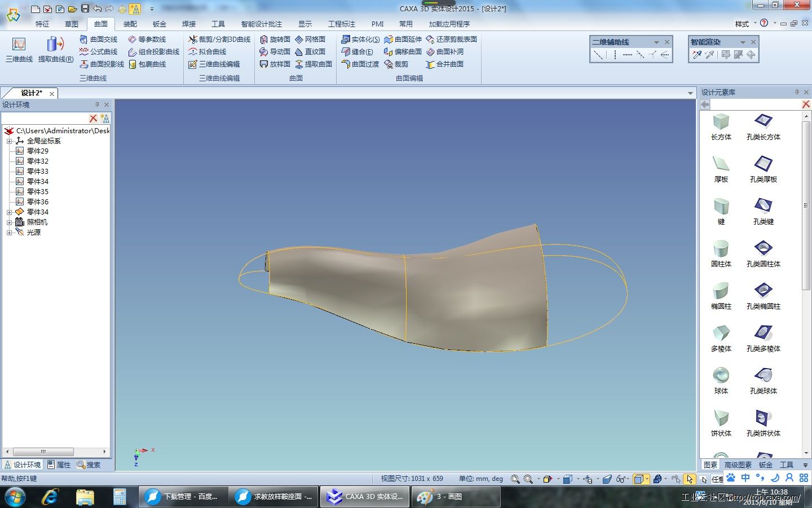Toggle auto-hide pin of 设计环境 panel

[x=97, y=104]
